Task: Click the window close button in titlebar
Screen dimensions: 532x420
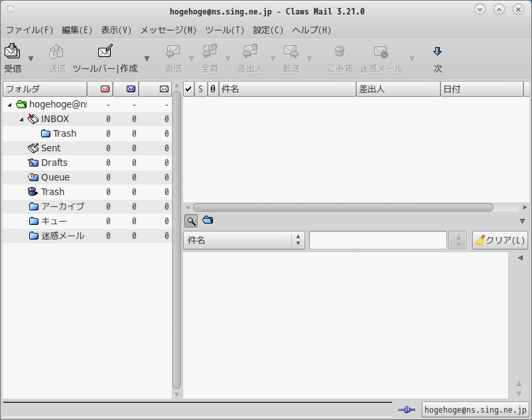Action: 518,9
